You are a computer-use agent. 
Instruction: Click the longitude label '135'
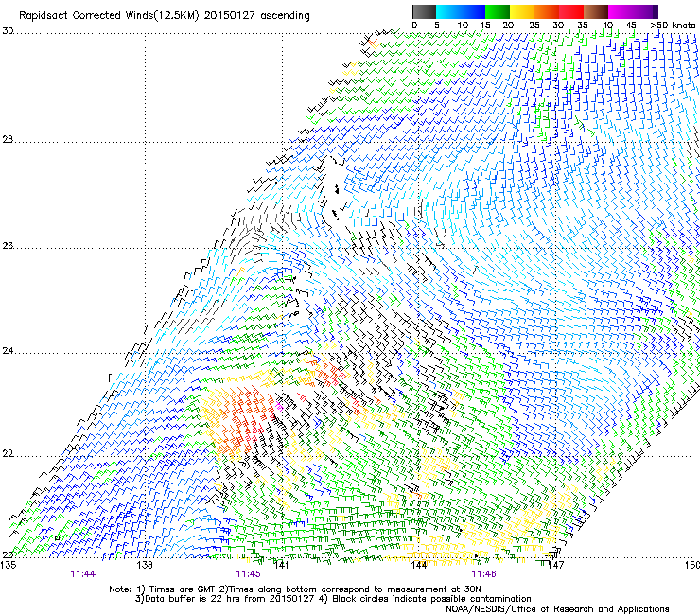point(9,565)
